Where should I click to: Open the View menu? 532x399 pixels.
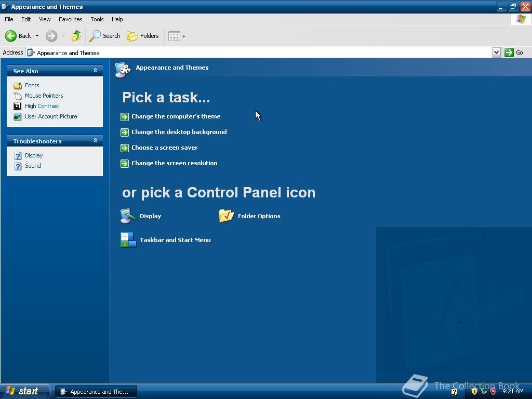[x=45, y=19]
